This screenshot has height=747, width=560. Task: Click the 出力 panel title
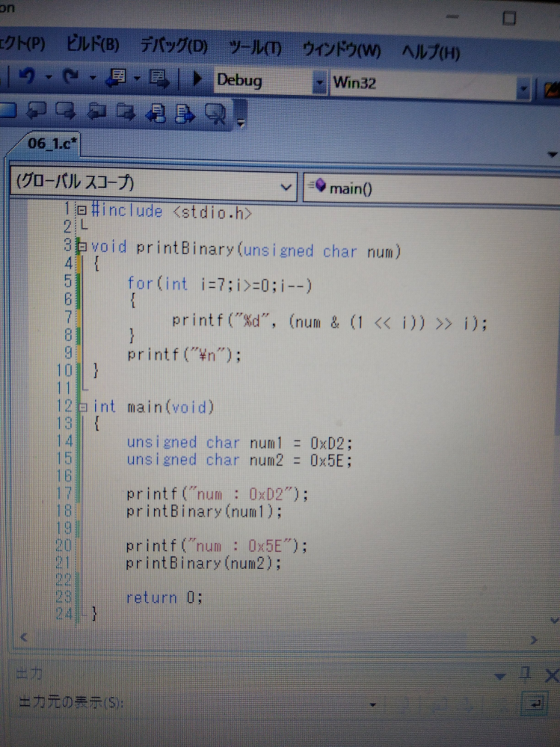pos(28,673)
